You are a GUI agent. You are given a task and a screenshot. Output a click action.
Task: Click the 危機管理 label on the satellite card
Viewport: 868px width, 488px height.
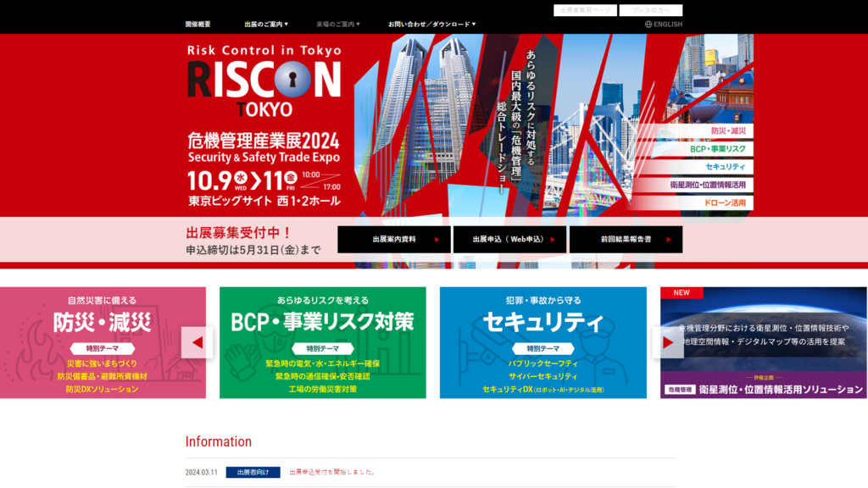(680, 390)
